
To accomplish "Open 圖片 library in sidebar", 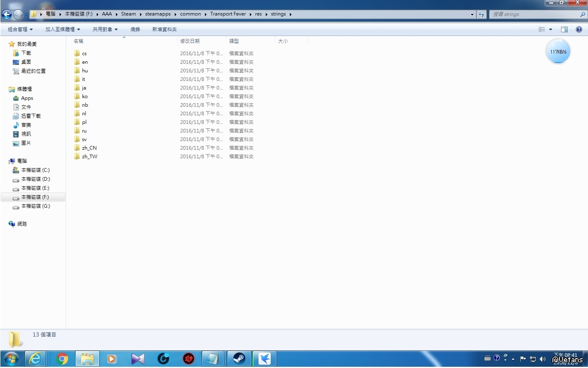I will coord(26,143).
